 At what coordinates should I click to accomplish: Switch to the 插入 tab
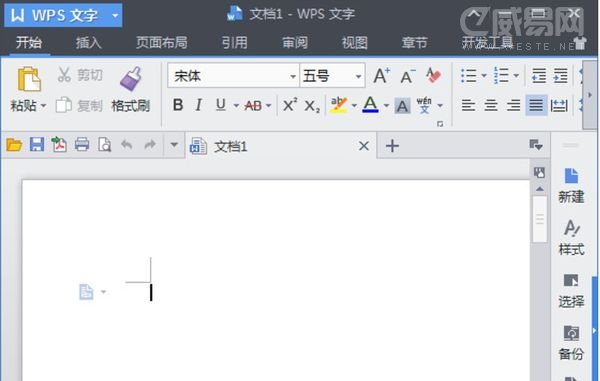pyautogui.click(x=88, y=42)
